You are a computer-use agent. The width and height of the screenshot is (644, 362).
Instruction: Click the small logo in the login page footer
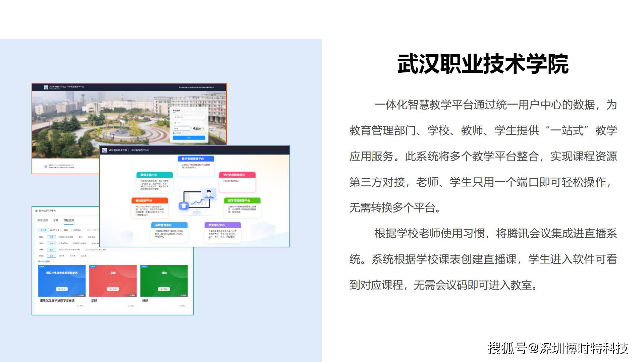[x=46, y=166]
